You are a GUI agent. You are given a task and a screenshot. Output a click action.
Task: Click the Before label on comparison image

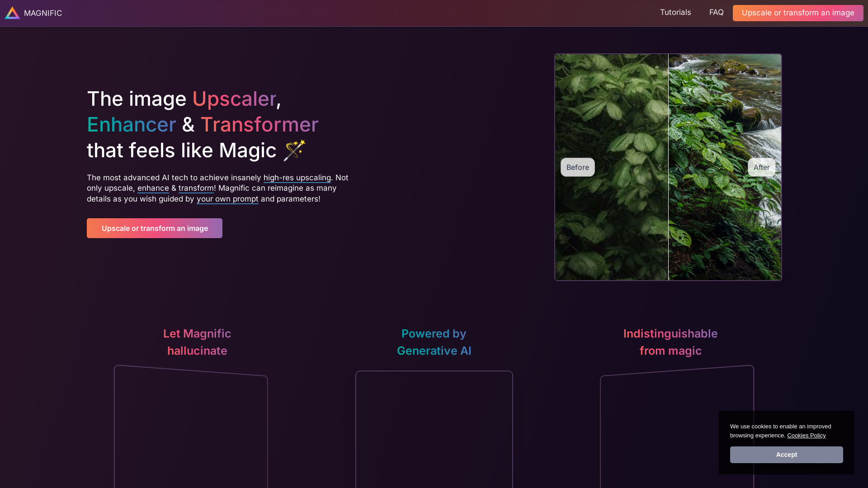pos(578,167)
